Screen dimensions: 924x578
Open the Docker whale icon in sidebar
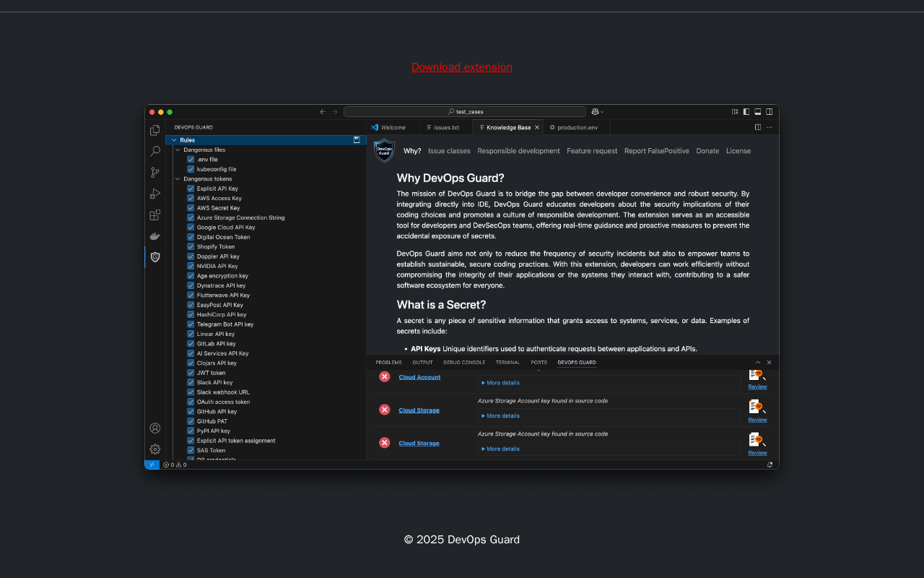[154, 236]
